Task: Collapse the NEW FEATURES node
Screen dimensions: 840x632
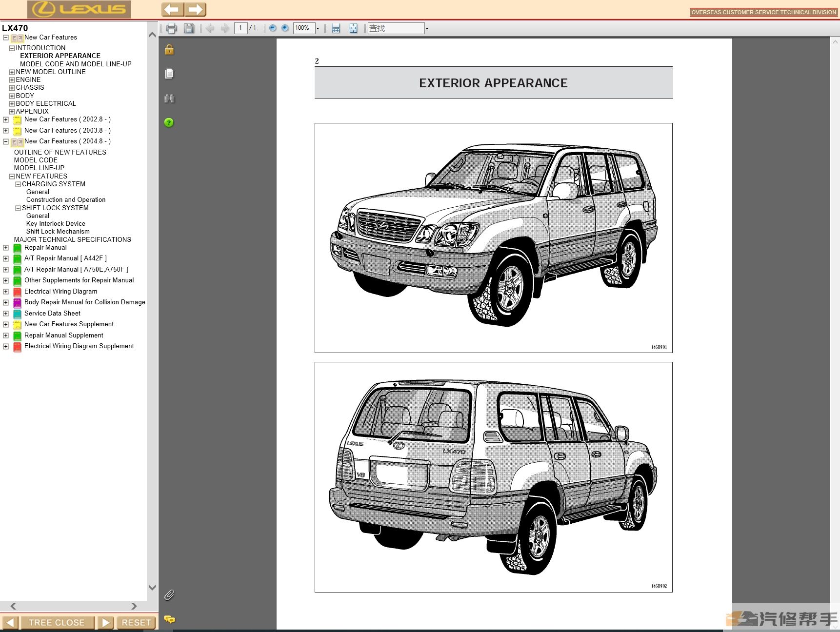Action: pos(12,177)
